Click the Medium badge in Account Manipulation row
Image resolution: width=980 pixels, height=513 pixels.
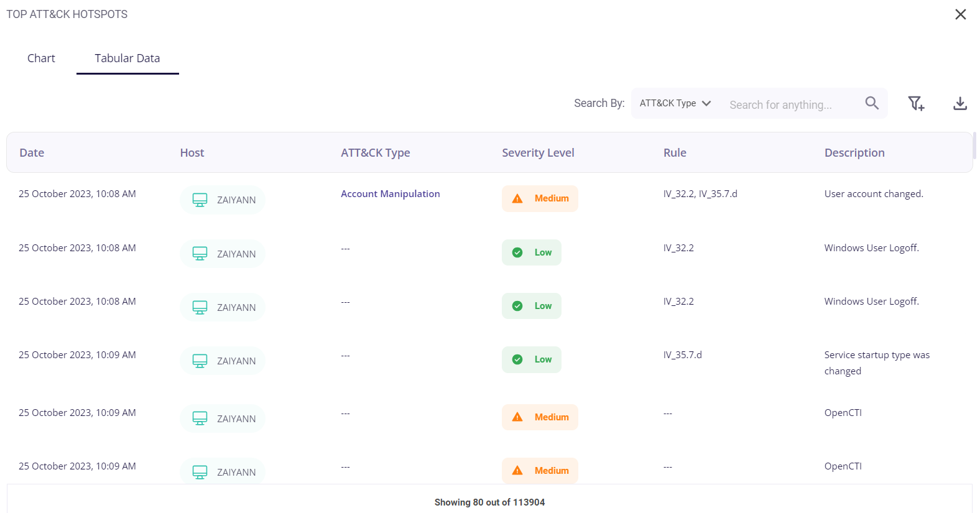540,198
